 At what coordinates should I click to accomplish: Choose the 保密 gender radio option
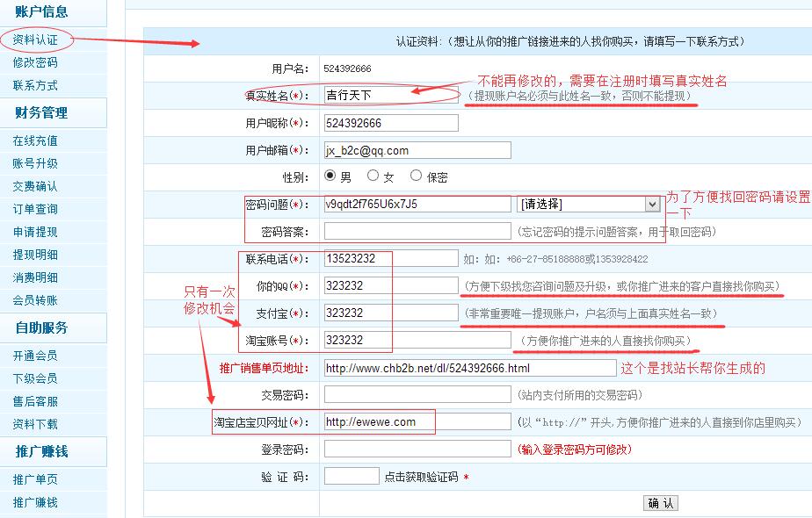[416, 176]
